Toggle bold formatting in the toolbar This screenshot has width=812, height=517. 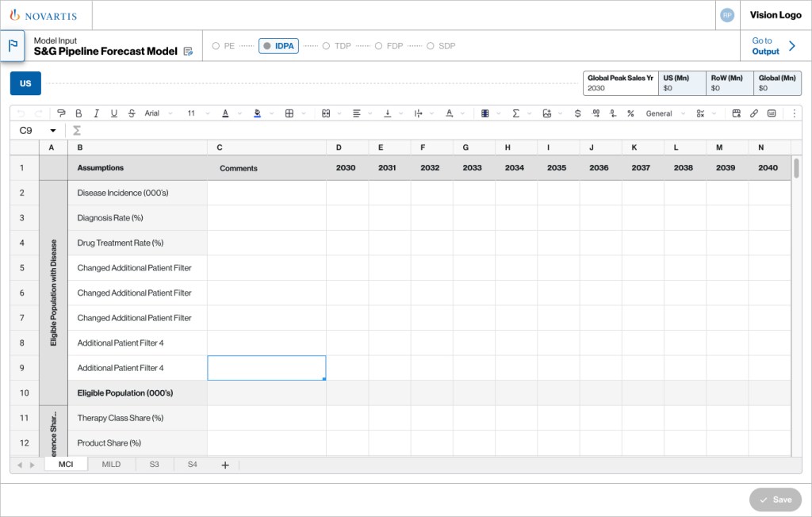click(x=79, y=113)
